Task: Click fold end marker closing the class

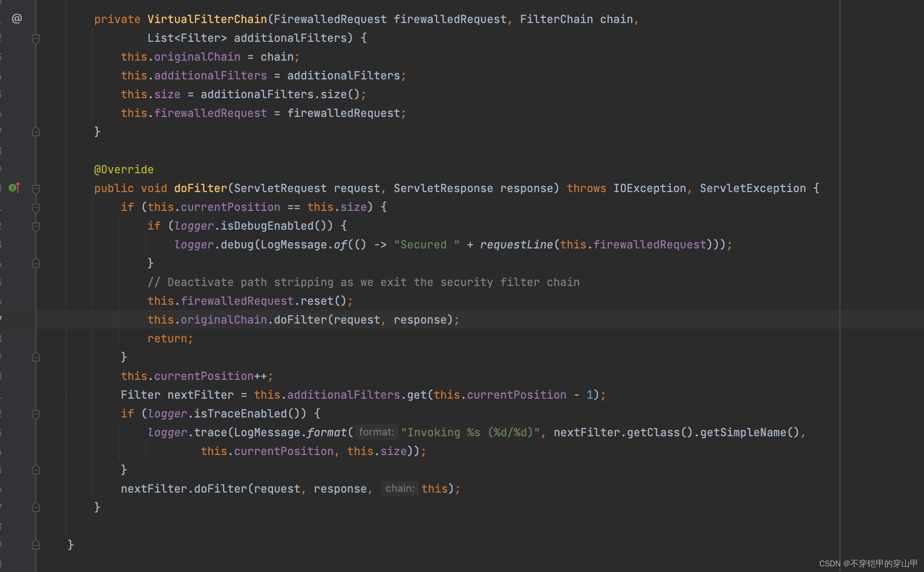Action: point(36,545)
